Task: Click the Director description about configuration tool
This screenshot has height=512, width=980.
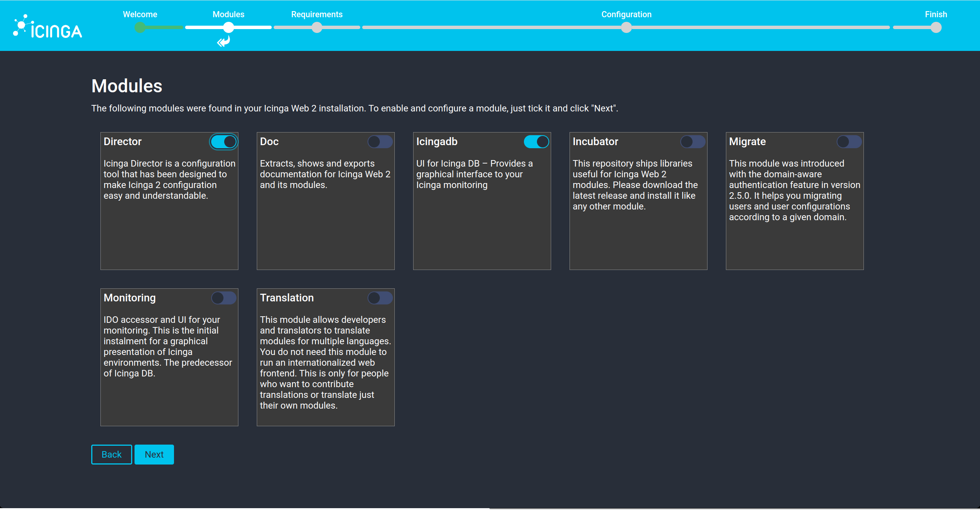Action: pyautogui.click(x=169, y=180)
